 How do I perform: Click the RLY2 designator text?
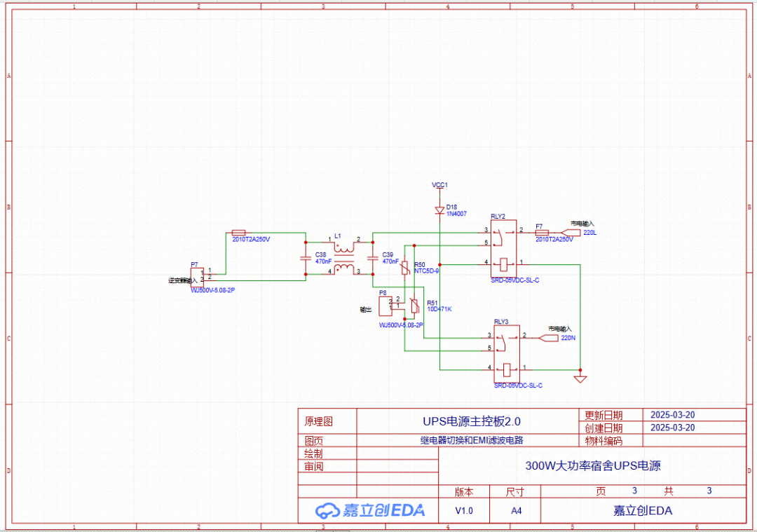[498, 217]
